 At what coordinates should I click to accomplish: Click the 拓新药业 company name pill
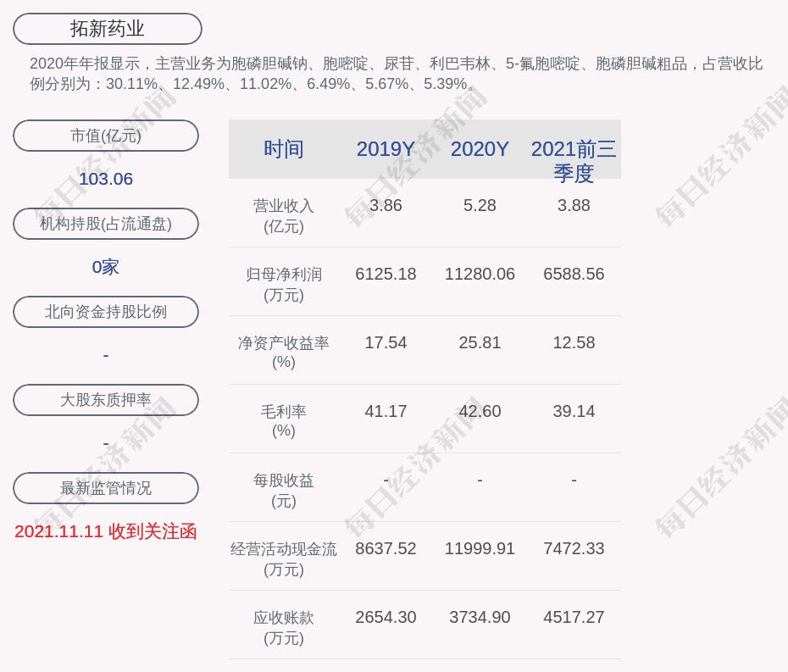click(x=108, y=29)
